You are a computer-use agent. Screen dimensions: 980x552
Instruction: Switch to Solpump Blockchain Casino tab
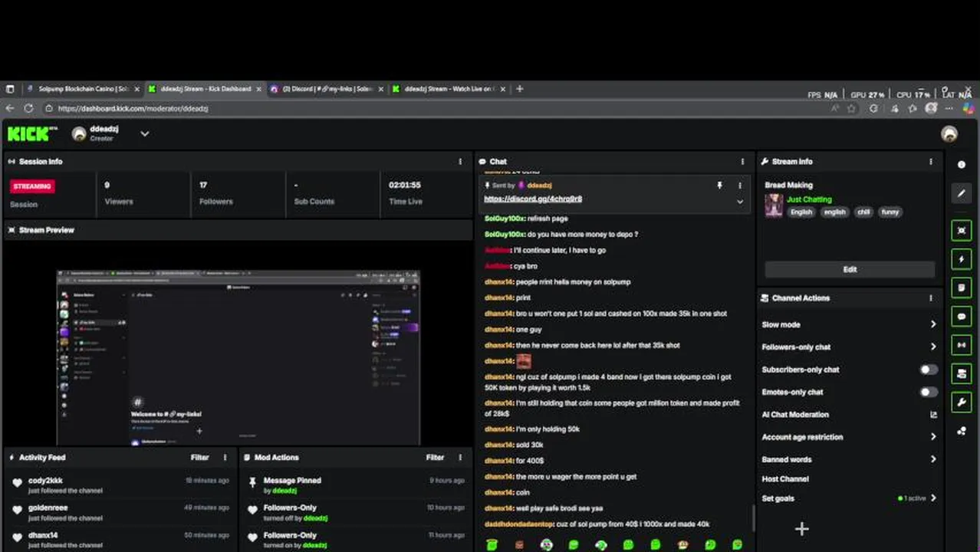tap(83, 89)
